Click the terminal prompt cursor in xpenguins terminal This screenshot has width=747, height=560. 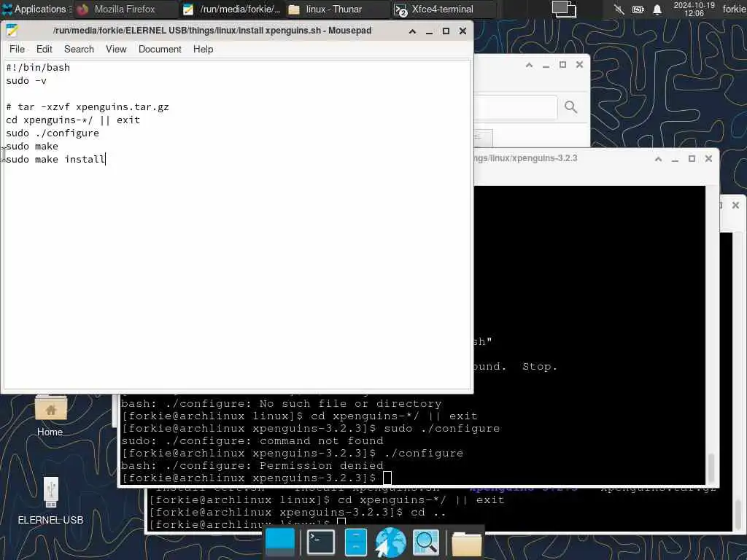click(x=387, y=478)
